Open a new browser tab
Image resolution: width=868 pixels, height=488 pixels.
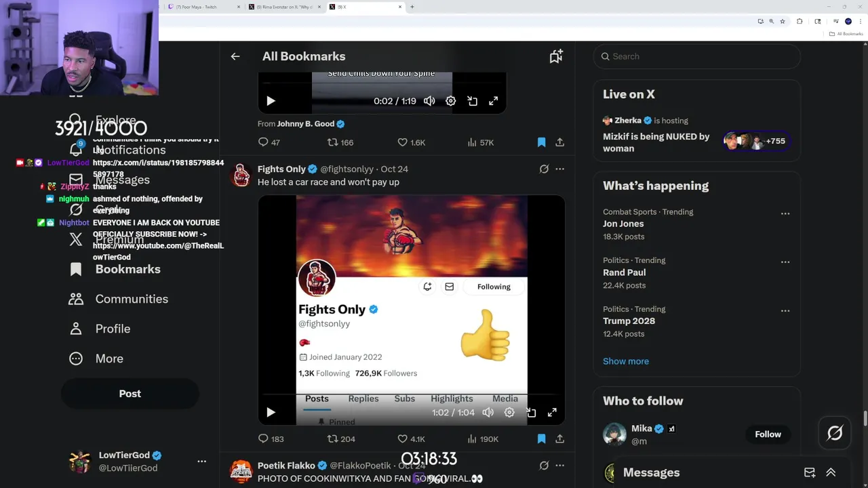[412, 7]
